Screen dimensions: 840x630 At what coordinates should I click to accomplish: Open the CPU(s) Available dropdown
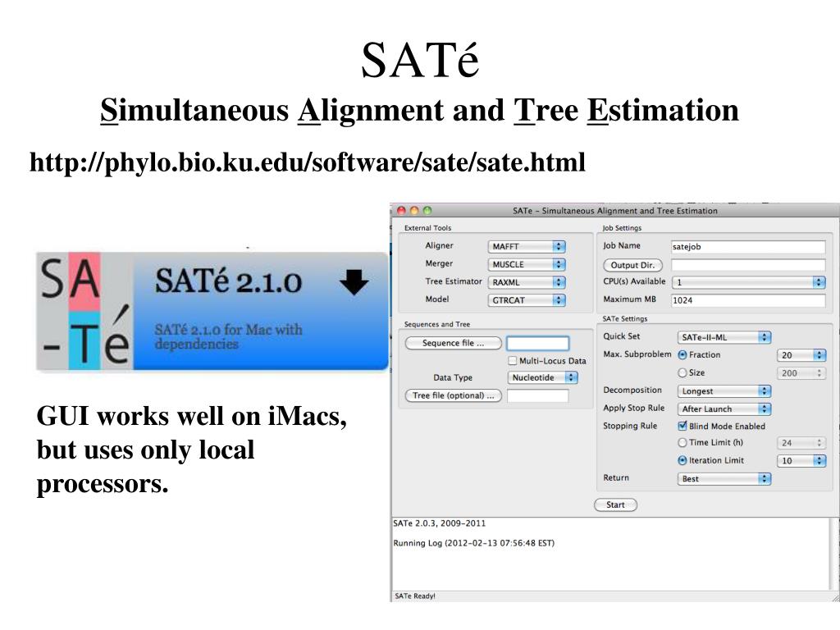pos(748,282)
